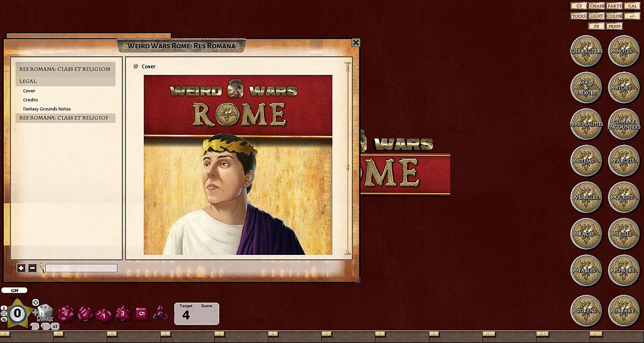Open the Tables sidebar coin
Image resolution: width=644 pixels, height=343 pixels.
click(x=586, y=270)
